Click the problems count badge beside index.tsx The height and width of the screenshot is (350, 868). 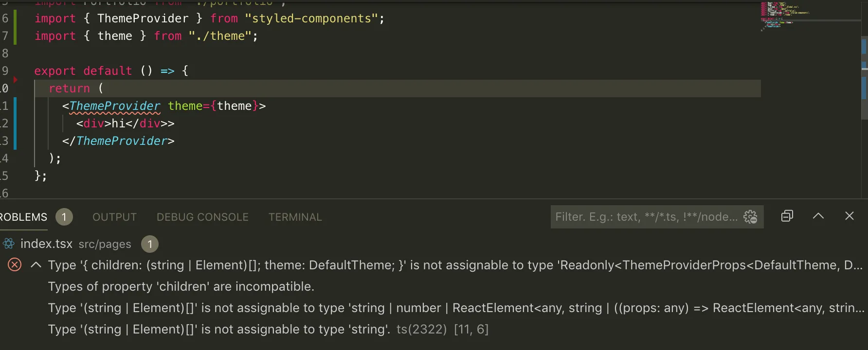(x=150, y=244)
